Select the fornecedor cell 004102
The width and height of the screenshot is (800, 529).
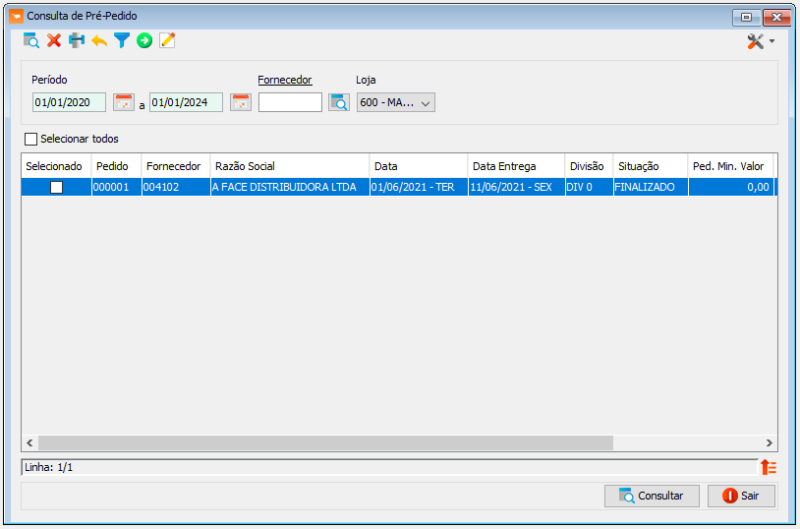pyautogui.click(x=176, y=187)
